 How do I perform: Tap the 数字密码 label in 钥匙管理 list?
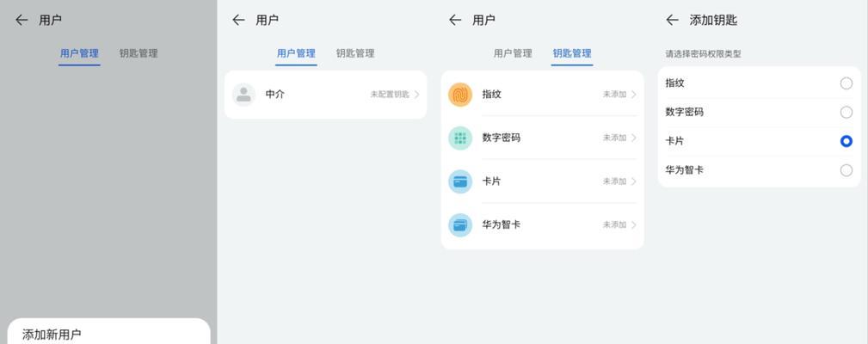501,138
